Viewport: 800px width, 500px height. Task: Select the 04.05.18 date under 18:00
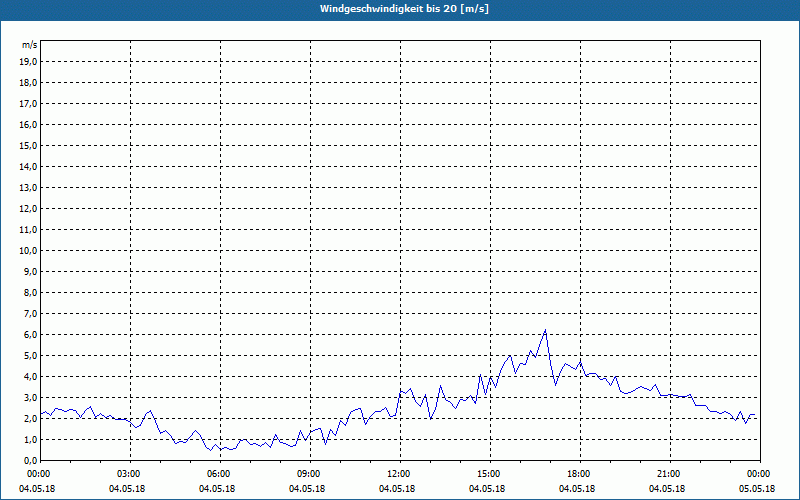tap(577, 489)
